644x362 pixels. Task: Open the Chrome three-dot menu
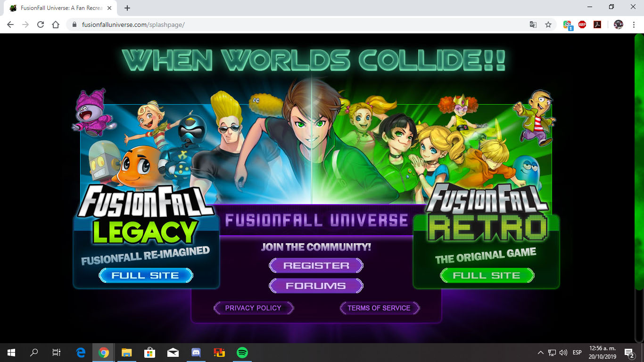[634, 25]
